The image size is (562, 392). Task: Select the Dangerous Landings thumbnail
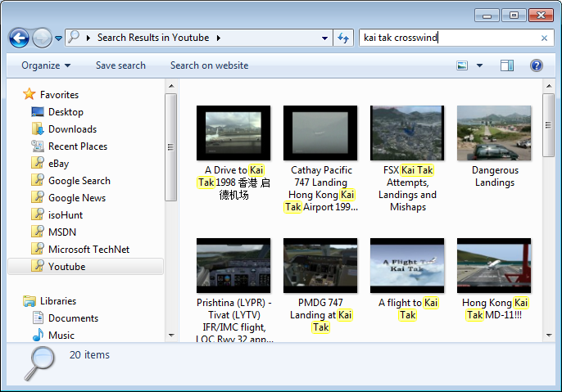[494, 133]
